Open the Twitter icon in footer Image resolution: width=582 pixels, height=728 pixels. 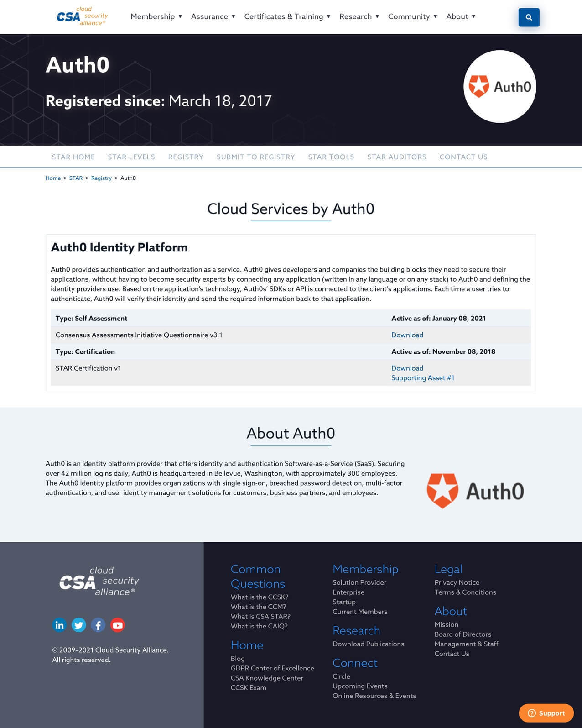coord(78,625)
